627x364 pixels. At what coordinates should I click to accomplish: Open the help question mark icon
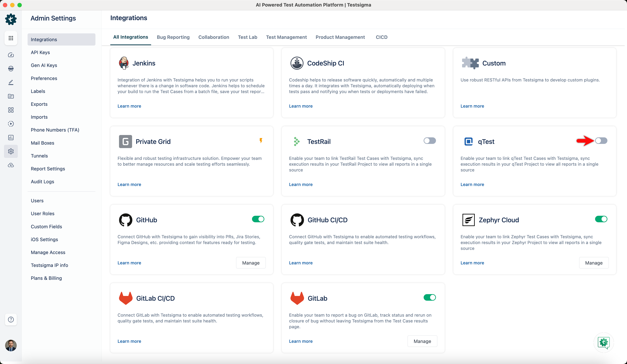11,320
